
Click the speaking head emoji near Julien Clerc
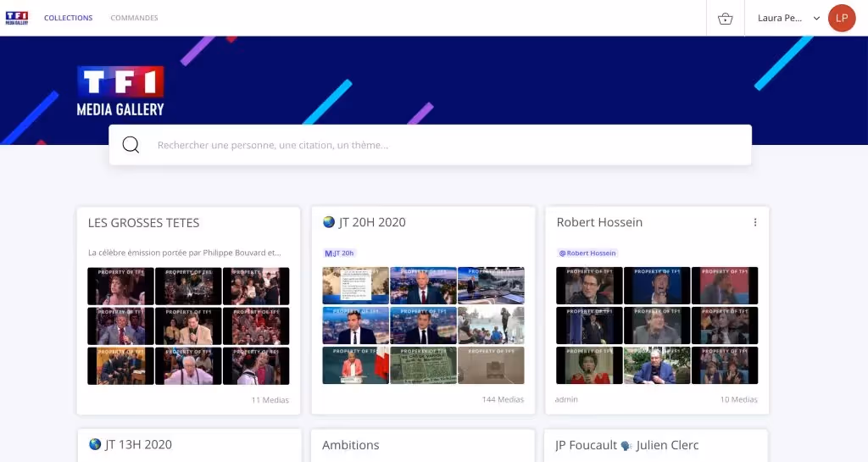tap(626, 445)
